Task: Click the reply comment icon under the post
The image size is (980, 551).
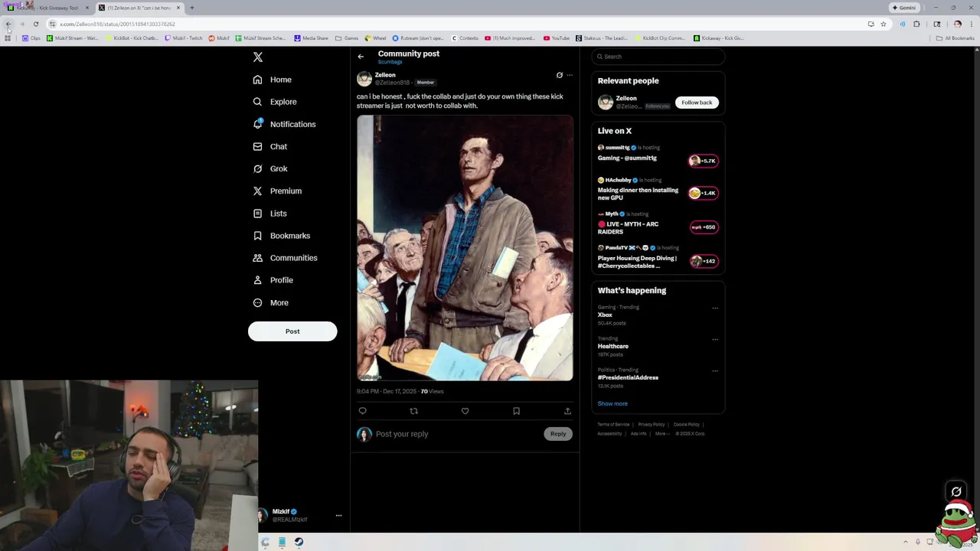Action: coord(363,411)
